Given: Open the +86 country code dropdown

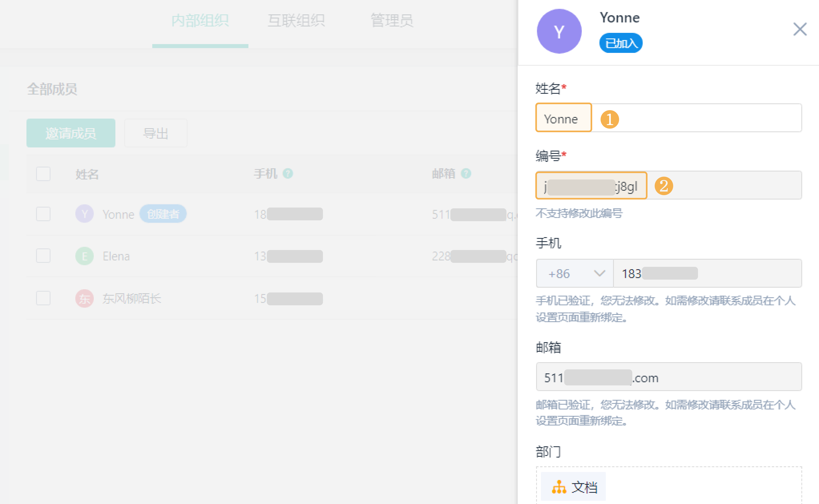Looking at the screenshot, I should (575, 273).
